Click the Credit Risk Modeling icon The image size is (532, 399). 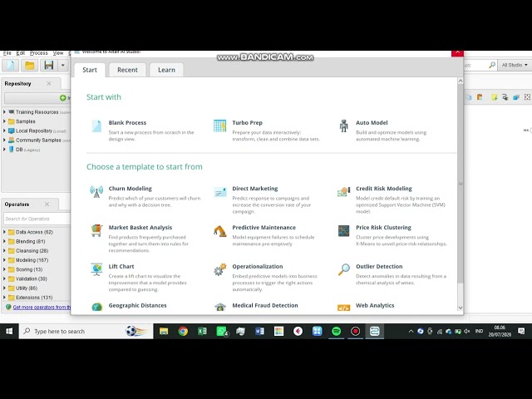[343, 192]
